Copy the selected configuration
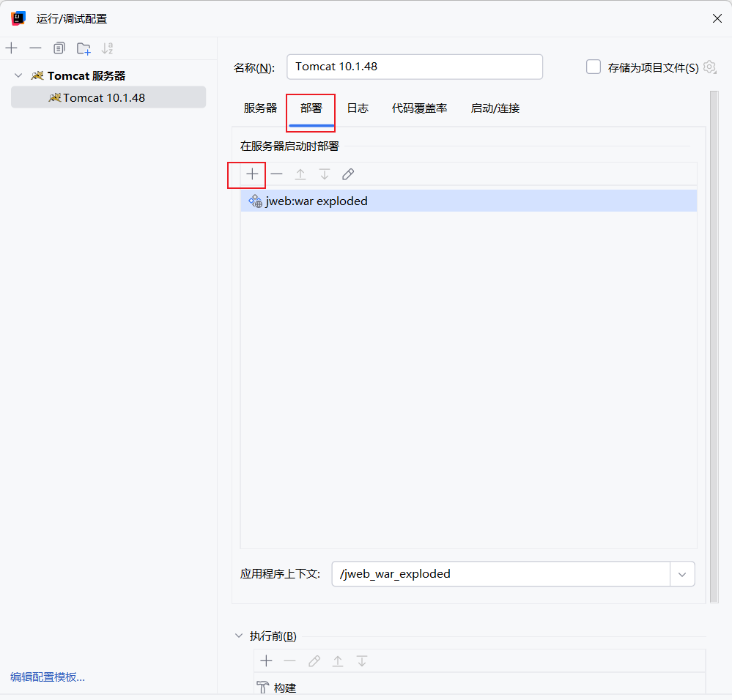Viewport: 732px width, 700px height. coord(59,48)
